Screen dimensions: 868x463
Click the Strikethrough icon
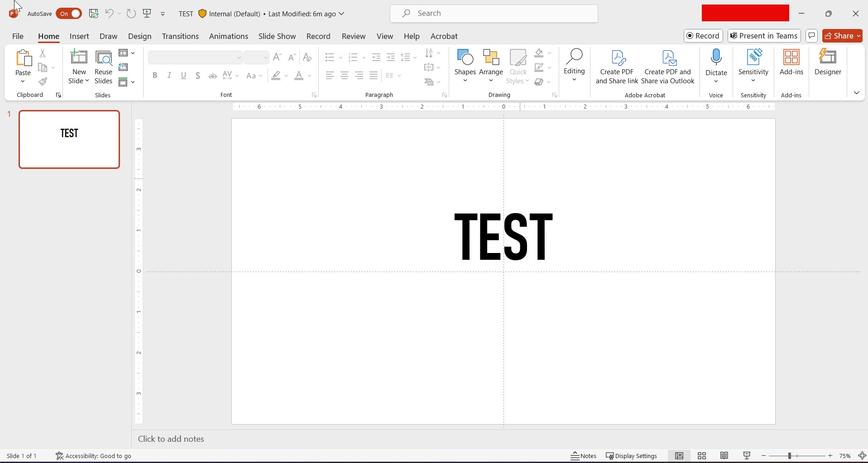pos(213,75)
